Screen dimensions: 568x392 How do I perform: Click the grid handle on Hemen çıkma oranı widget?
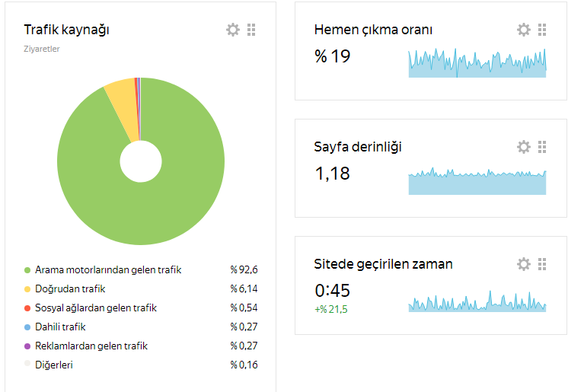(x=542, y=30)
